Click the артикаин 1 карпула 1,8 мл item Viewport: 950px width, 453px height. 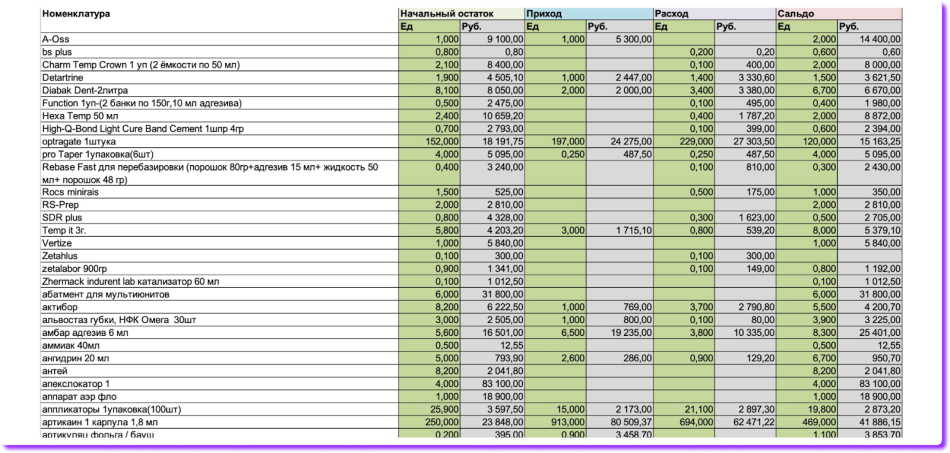(x=100, y=422)
